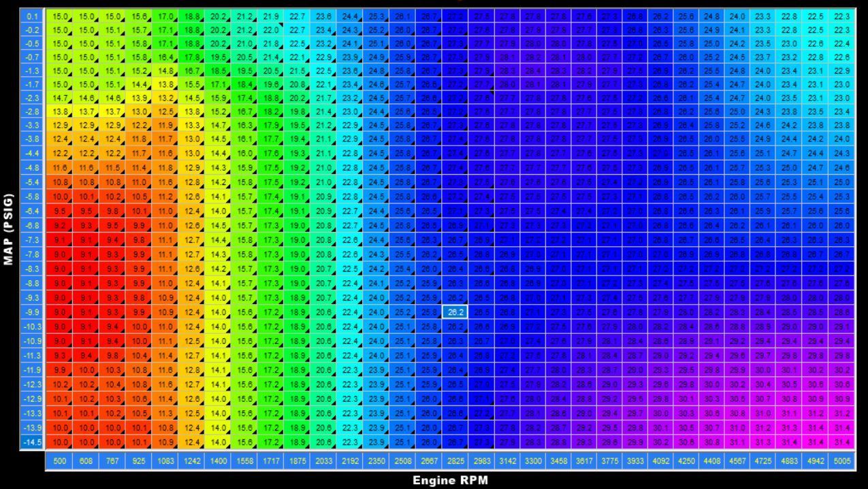Select the 2825 RPM column header
Viewport: 868px width, 489px height.
(454, 461)
